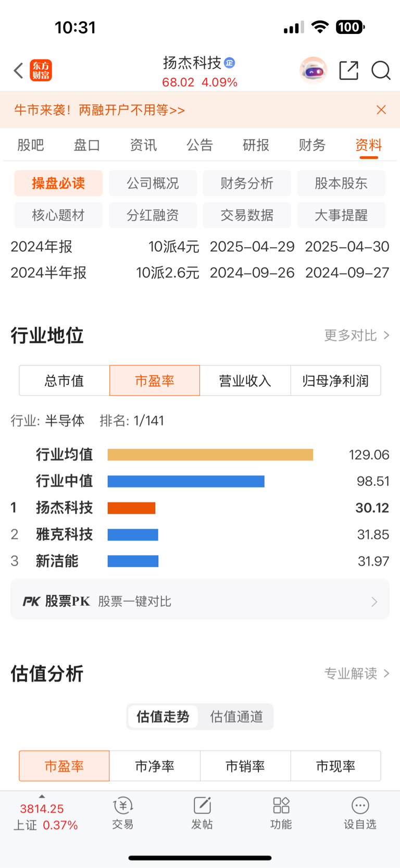Select 营业收入 ranking option
400x868 pixels.
click(x=245, y=381)
